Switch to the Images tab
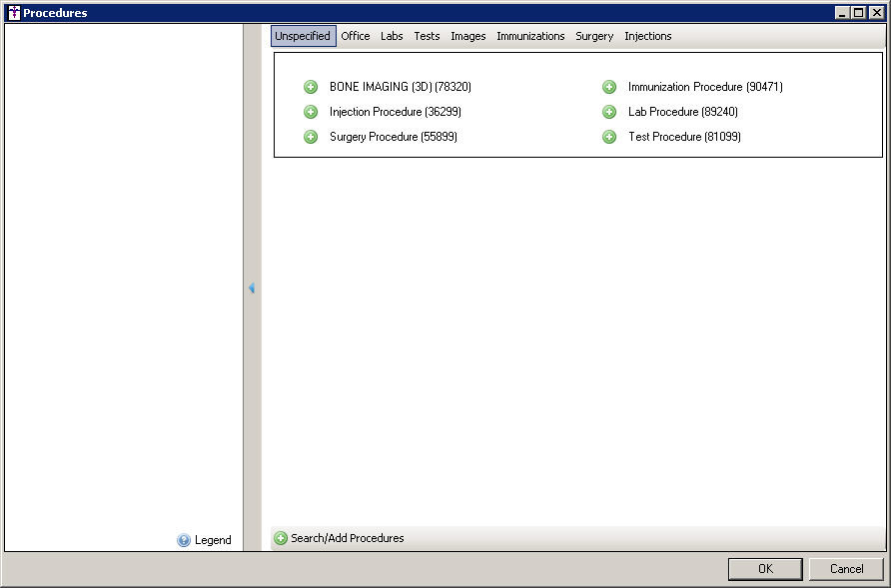 [468, 36]
